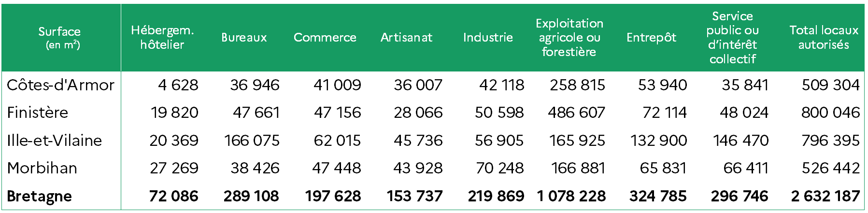Click the Exploitation agricole ou forestière header
Screen dimensions: 868x213
tap(569, 38)
